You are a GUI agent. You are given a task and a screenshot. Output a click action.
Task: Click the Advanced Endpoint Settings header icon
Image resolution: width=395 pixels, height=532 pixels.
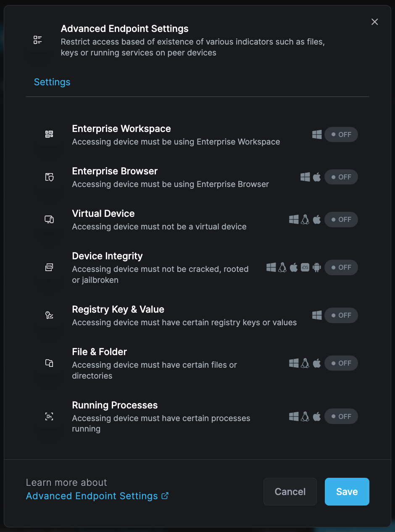click(x=38, y=40)
